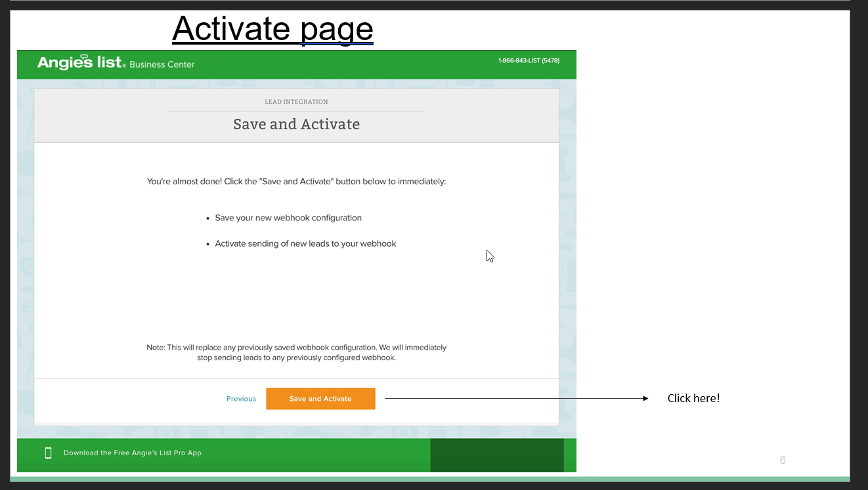Click the smartphone icon in the footer

pos(48,453)
